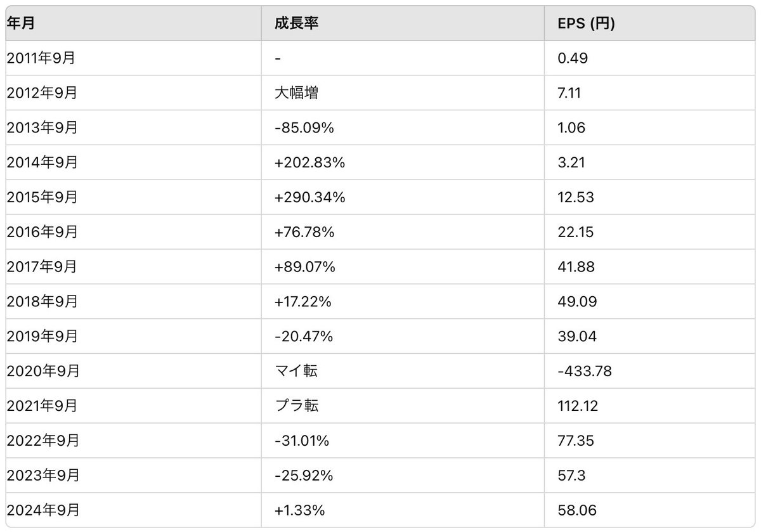Image resolution: width=761 pixels, height=532 pixels.
Task: Click the -25.92% growth cell
Action: coord(304,475)
